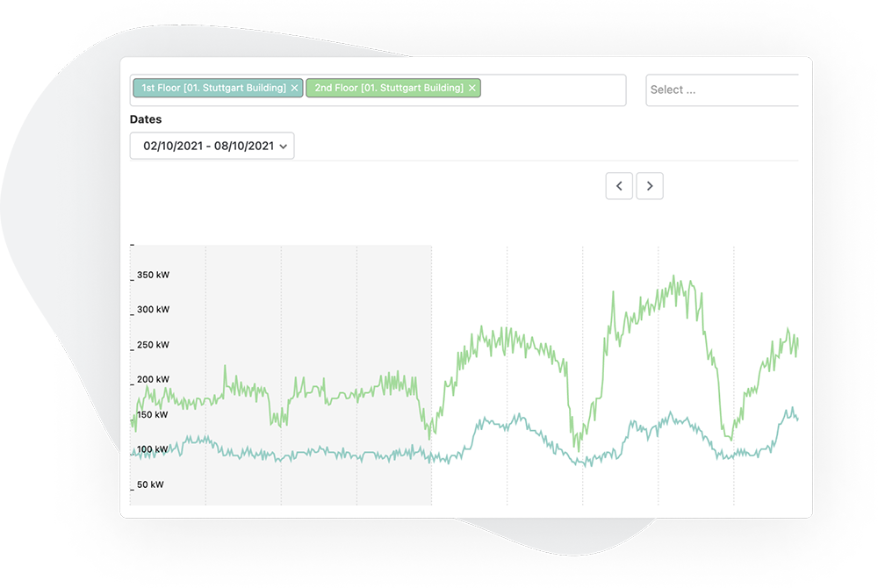Open the 'Select ...' dropdown
The image size is (878, 588).
[x=720, y=90]
